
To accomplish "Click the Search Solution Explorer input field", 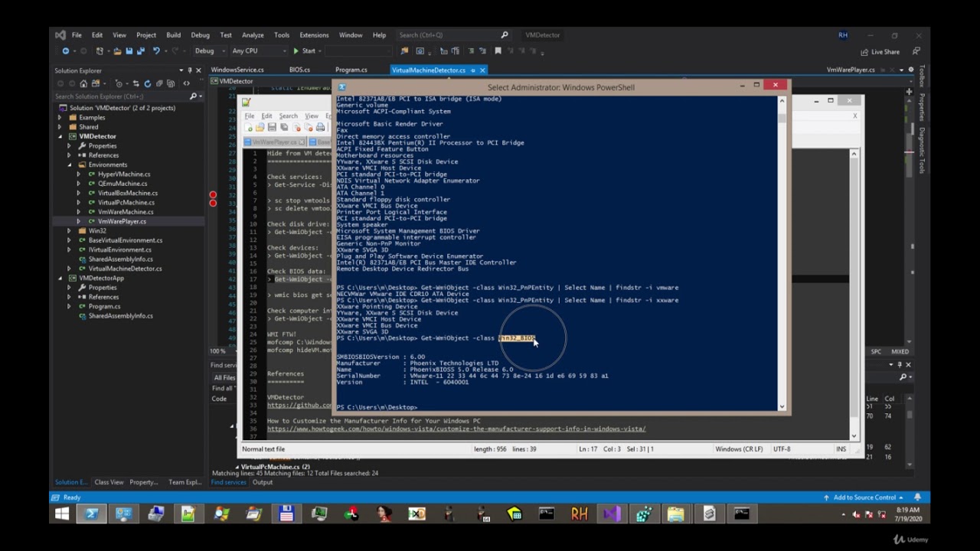I will pos(120,96).
